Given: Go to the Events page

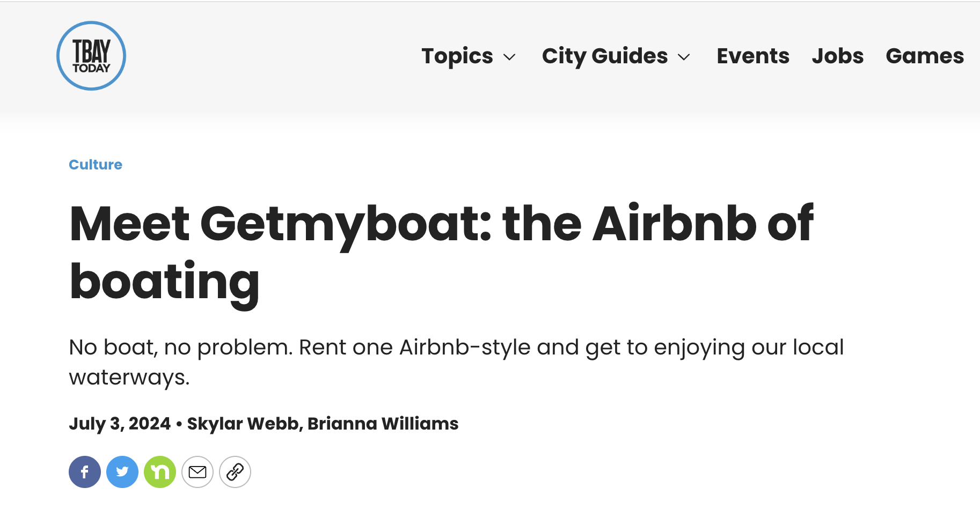Looking at the screenshot, I should point(753,56).
